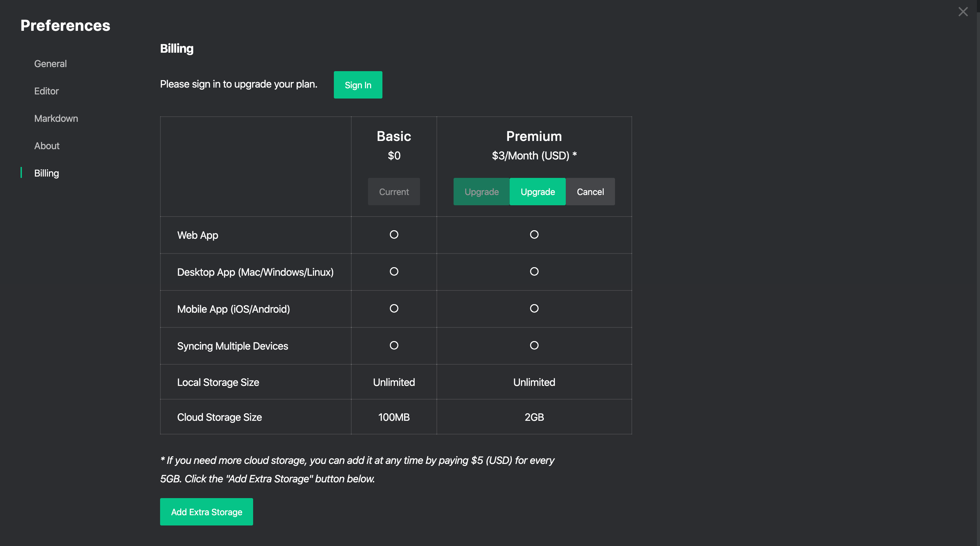
Task: Click Premium circle for Desktop App row
Action: pyautogui.click(x=534, y=271)
